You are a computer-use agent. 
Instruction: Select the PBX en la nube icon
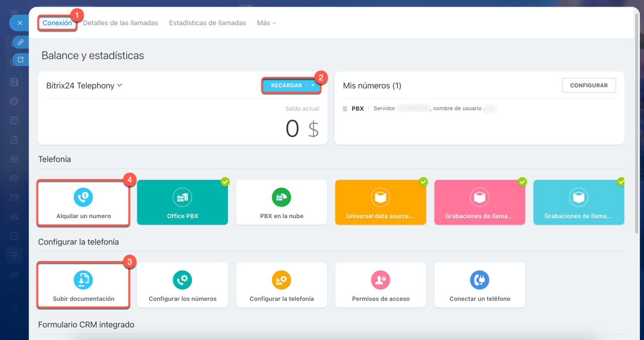pos(281,197)
